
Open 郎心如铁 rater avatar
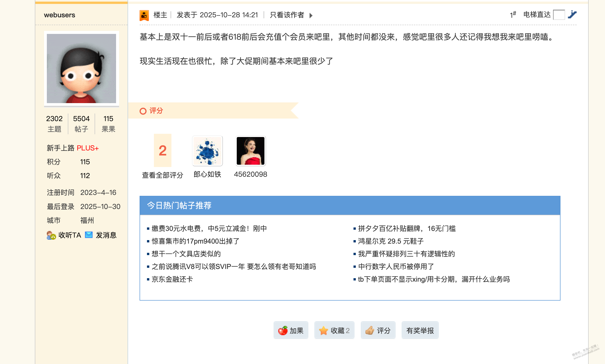[207, 151]
